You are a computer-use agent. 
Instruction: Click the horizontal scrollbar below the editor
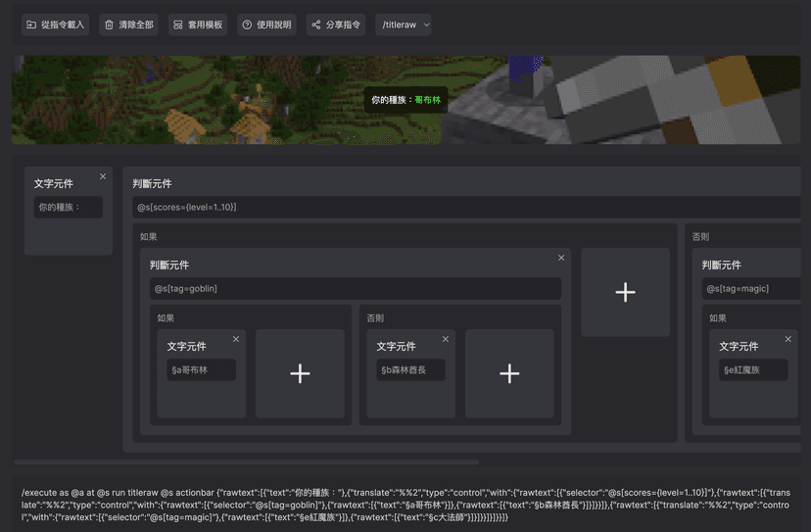[x=246, y=462]
